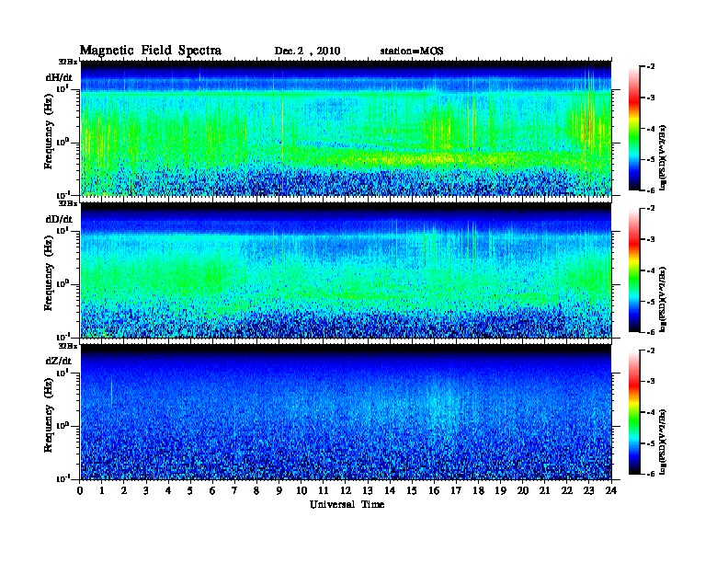728x563 pixels.
Task: Click hour tick label "21" on time axis
Action: click(x=544, y=491)
